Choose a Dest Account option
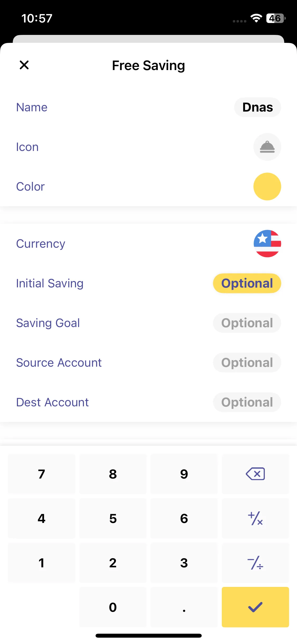297x644 pixels. pyautogui.click(x=247, y=402)
